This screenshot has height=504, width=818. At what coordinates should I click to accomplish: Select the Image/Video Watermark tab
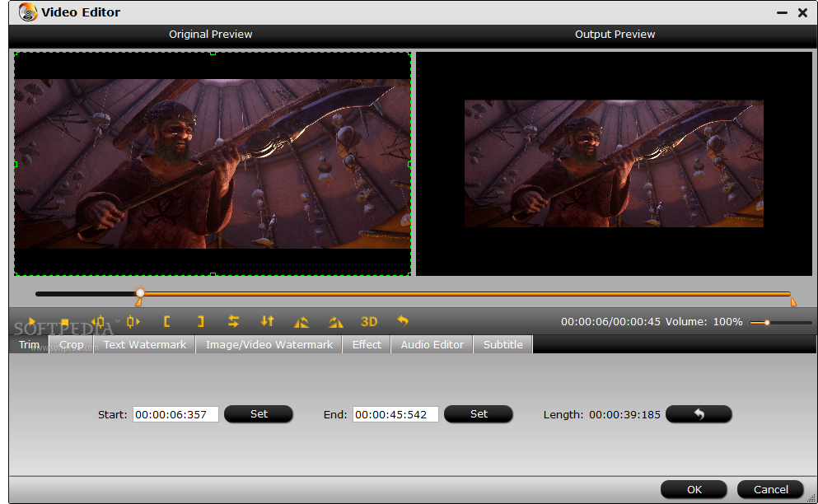coord(269,345)
